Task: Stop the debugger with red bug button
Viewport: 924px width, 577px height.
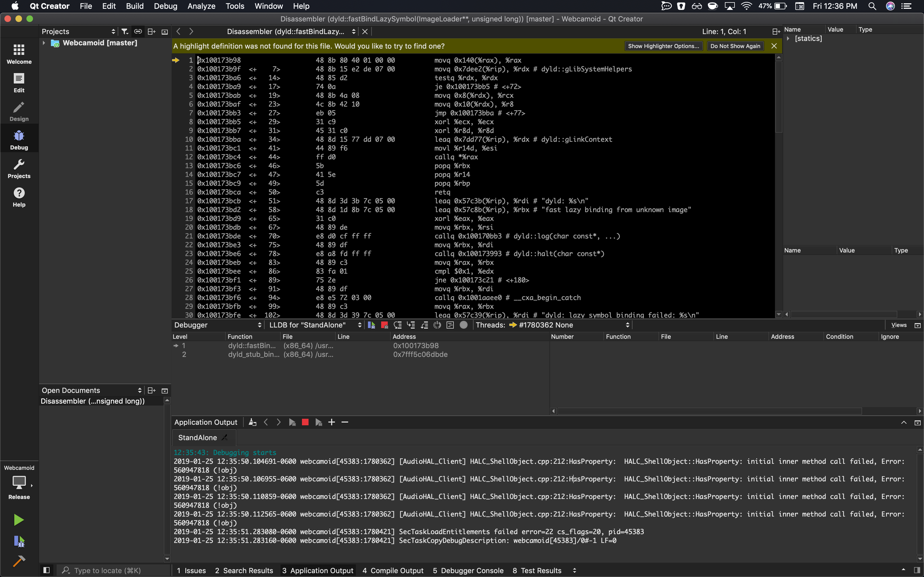Action: pos(384,325)
